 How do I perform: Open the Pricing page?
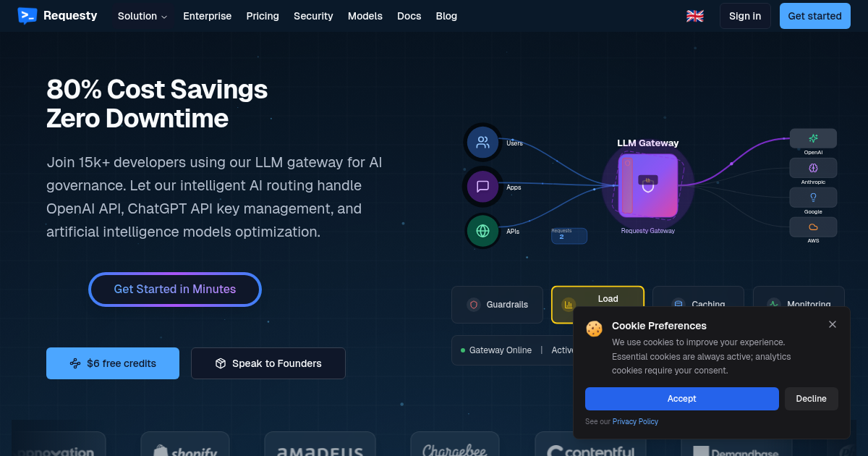263,16
